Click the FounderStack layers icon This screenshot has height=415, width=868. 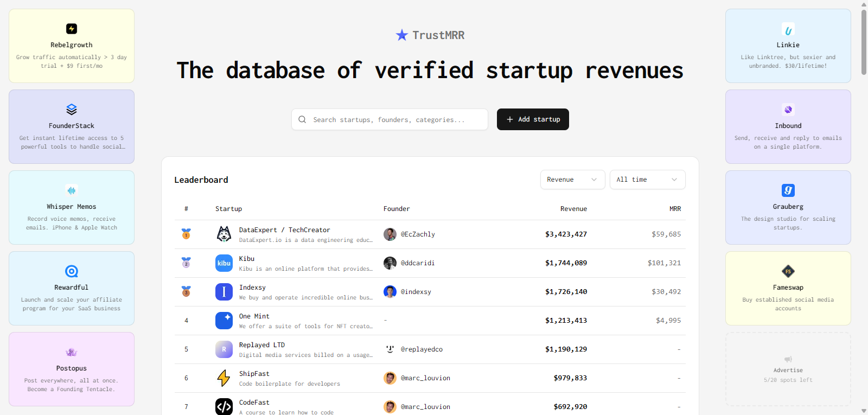[x=72, y=110]
